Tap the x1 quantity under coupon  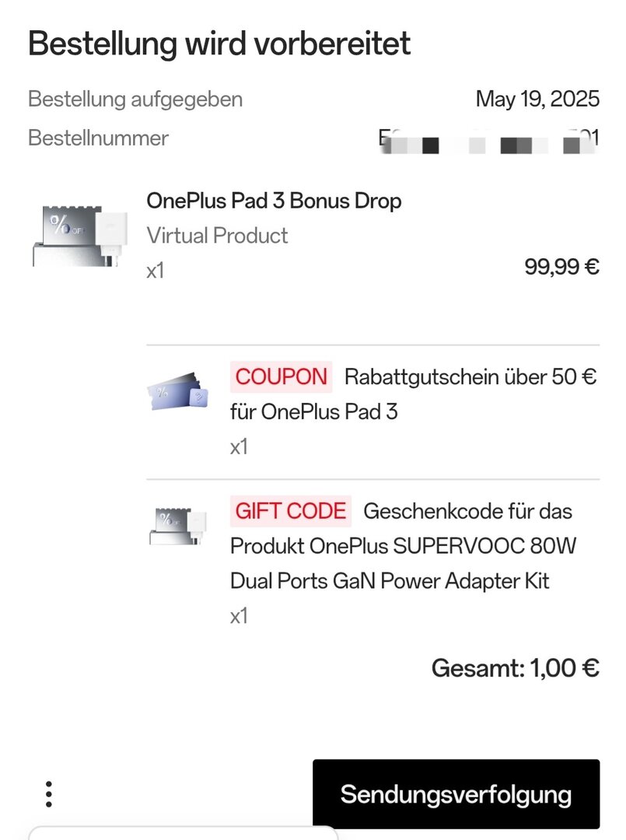239,446
